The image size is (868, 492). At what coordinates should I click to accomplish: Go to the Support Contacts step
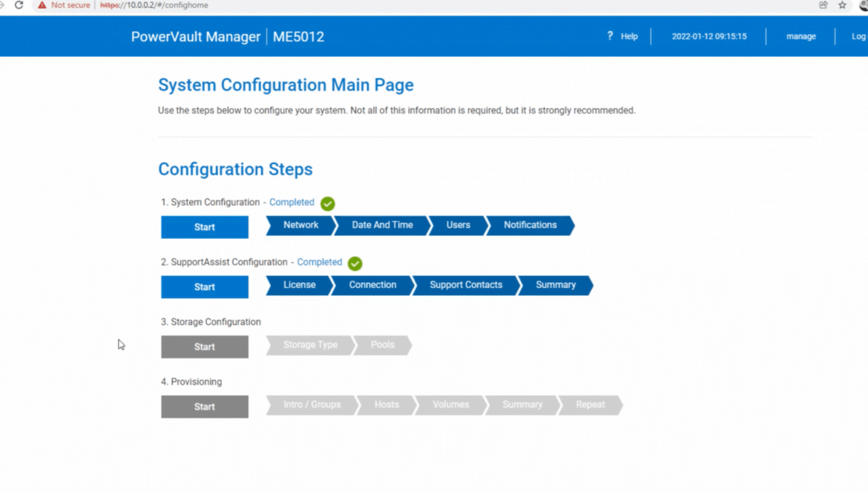coord(466,285)
